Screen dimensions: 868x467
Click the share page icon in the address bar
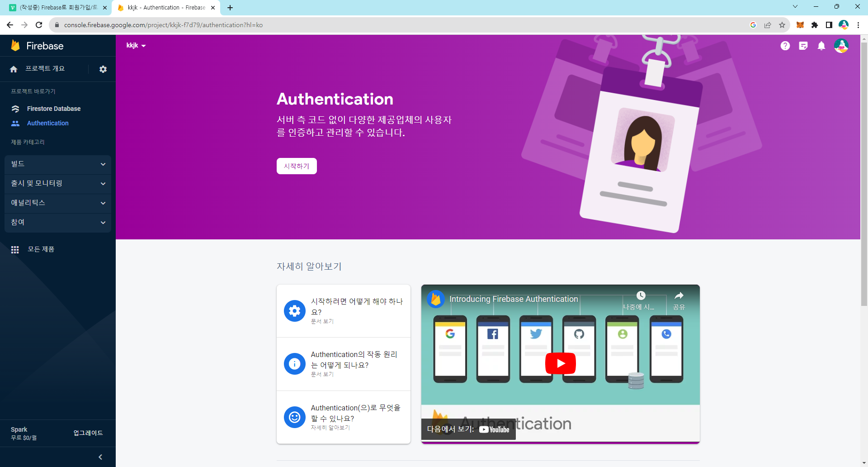click(768, 25)
